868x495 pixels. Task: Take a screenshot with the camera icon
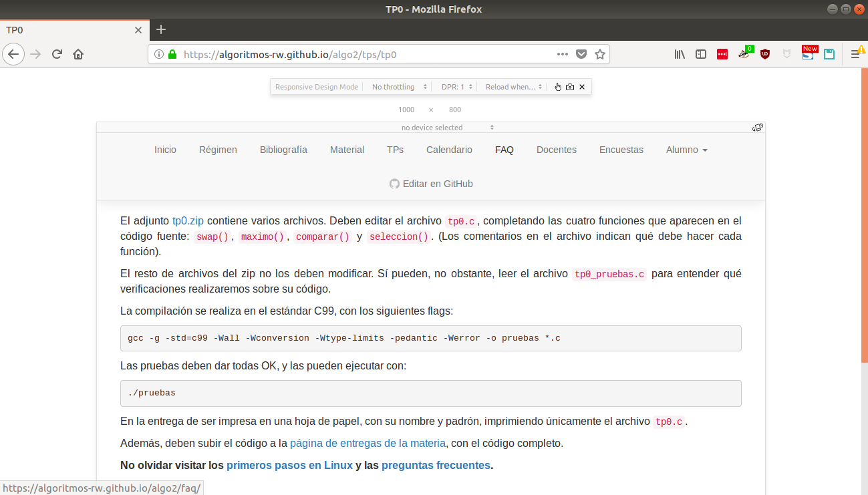coord(569,86)
